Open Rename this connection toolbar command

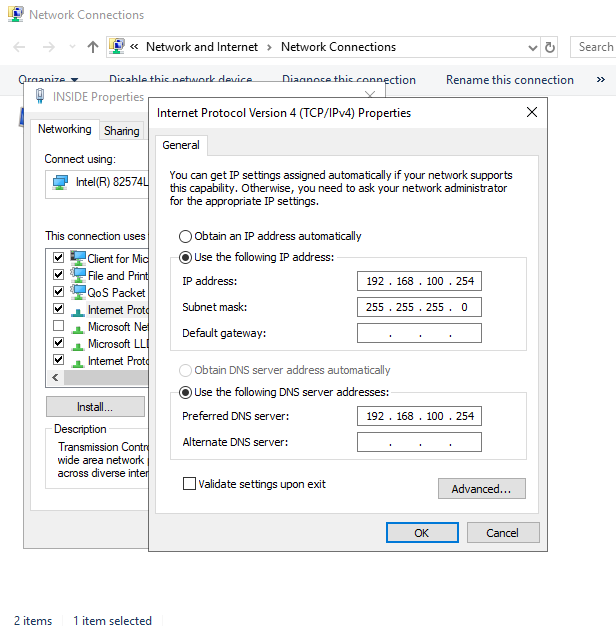[509, 80]
